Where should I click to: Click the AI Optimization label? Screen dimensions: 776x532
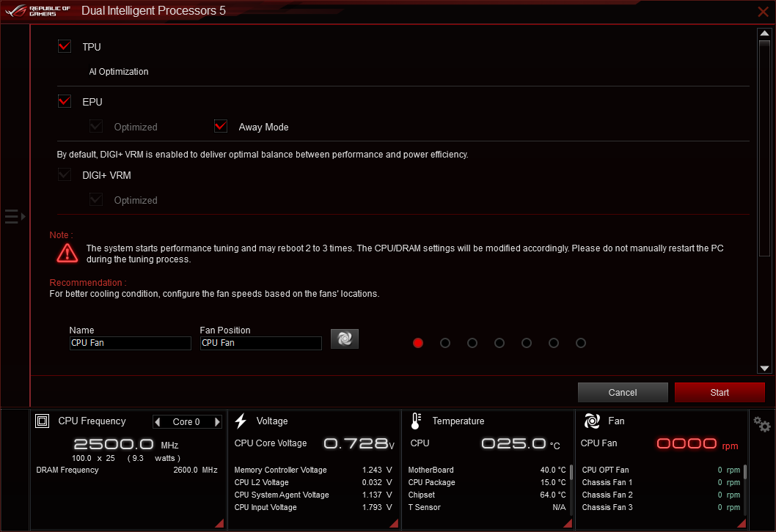coord(119,72)
